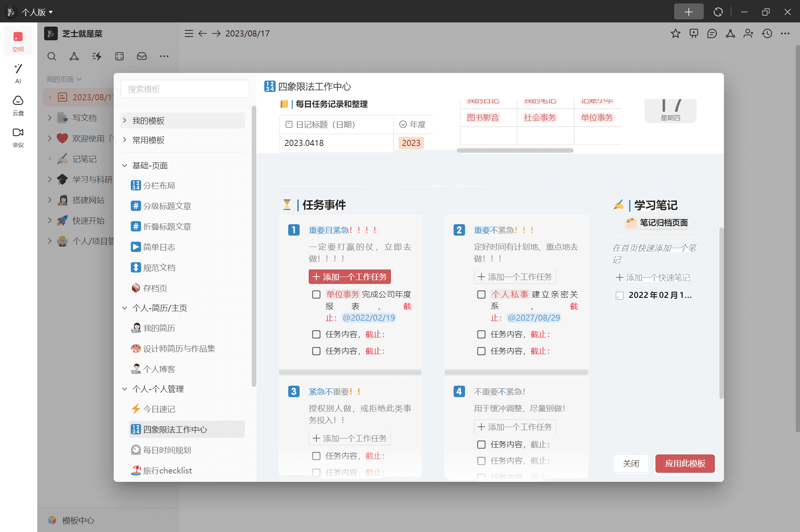Expand the 写文档 page tree item

click(49, 118)
